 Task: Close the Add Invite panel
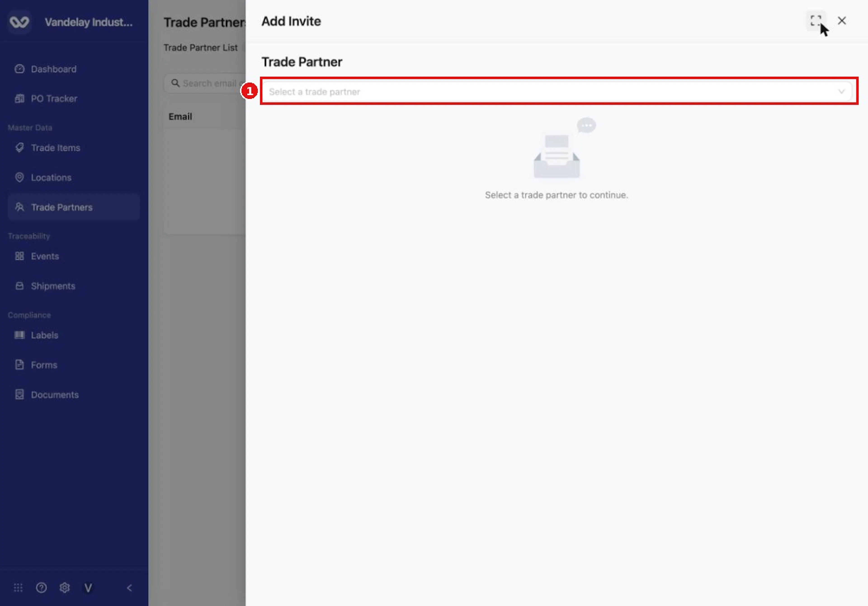(x=842, y=21)
